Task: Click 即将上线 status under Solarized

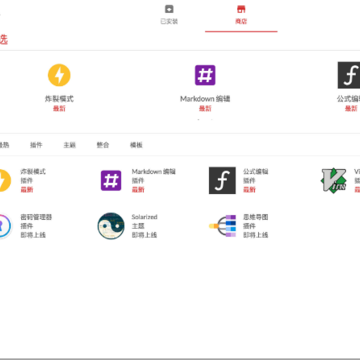Action: point(144,235)
